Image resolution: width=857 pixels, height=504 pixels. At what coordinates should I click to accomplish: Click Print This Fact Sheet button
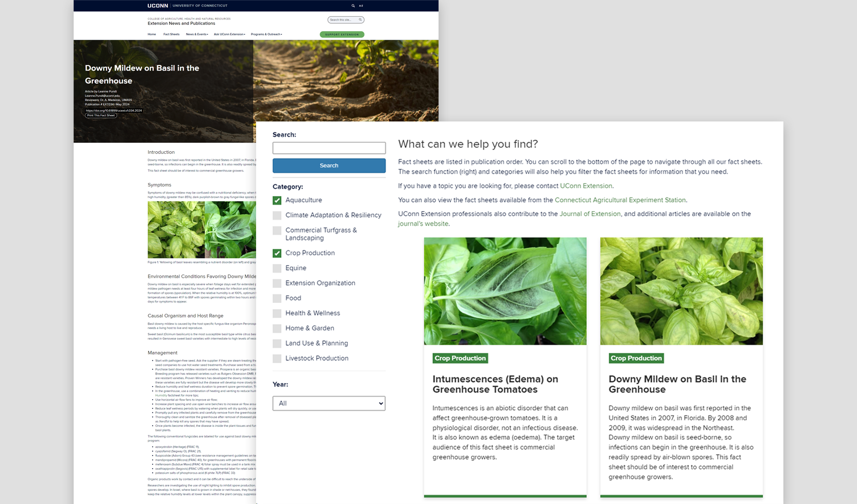tap(101, 115)
